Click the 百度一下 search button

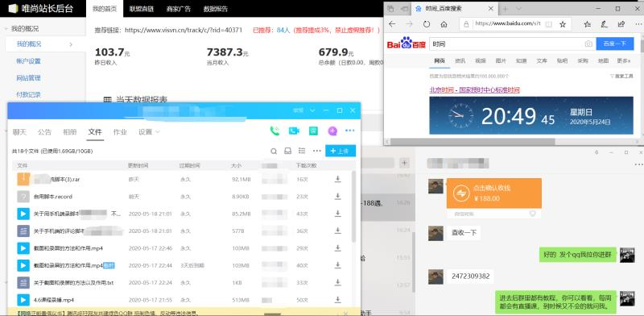click(x=615, y=44)
